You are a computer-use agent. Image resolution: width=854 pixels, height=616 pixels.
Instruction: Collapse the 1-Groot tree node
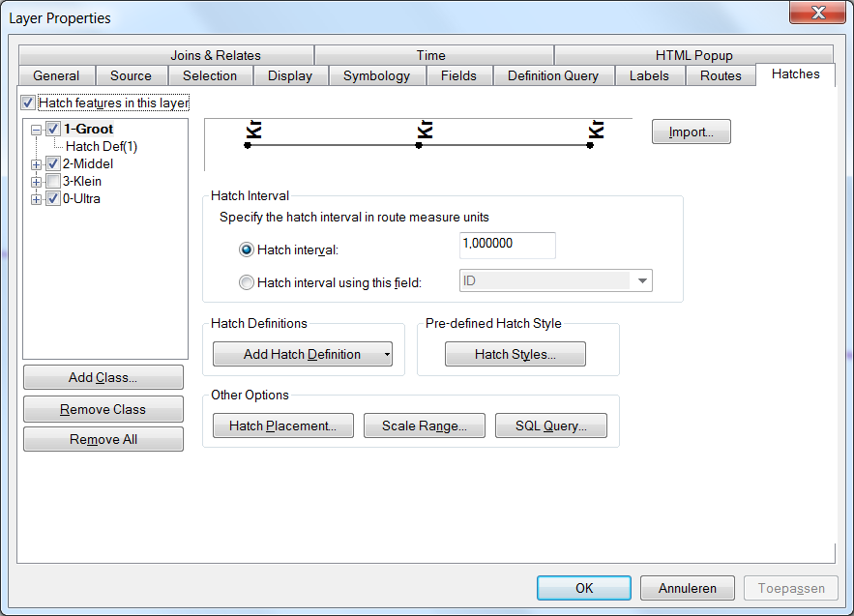[x=37, y=130]
